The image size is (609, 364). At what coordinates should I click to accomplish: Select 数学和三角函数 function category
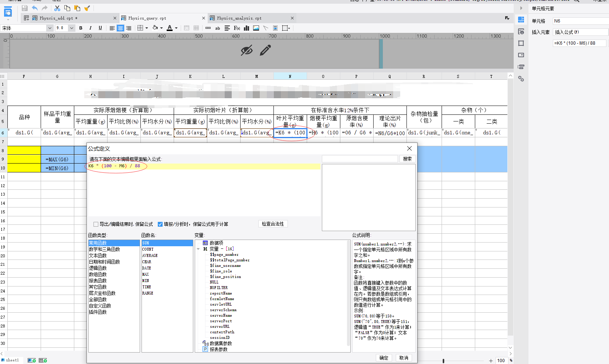click(x=104, y=249)
